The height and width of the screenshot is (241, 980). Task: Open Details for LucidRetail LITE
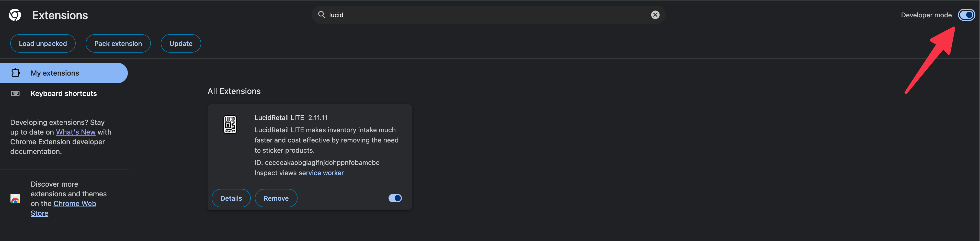click(231, 198)
